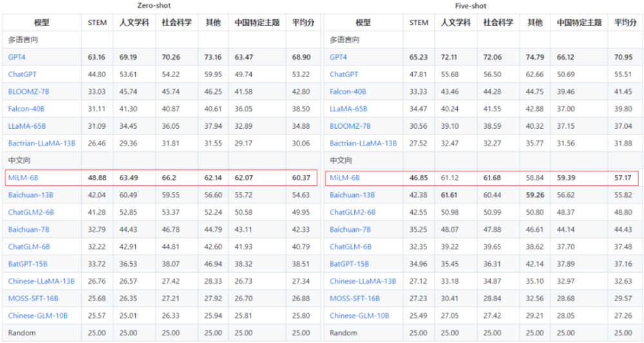Click MiLM-6B link in Zero-shot table
This screenshot has width=644, height=343.
(23, 178)
